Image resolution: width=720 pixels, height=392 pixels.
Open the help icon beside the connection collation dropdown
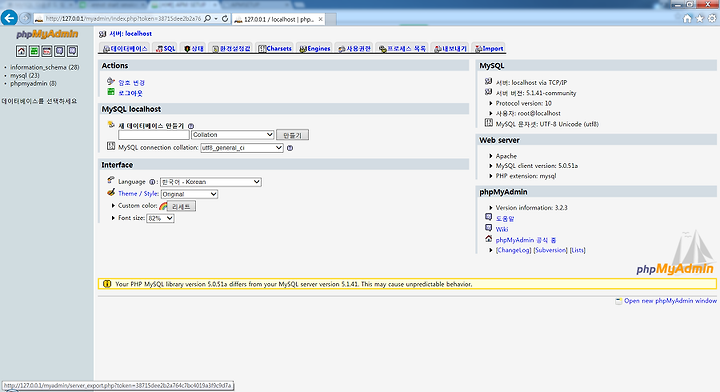pos(290,148)
